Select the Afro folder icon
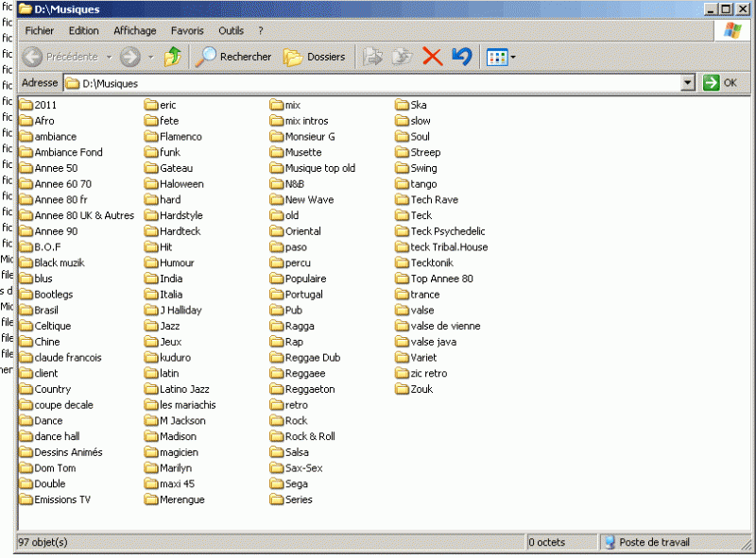 pyautogui.click(x=26, y=121)
